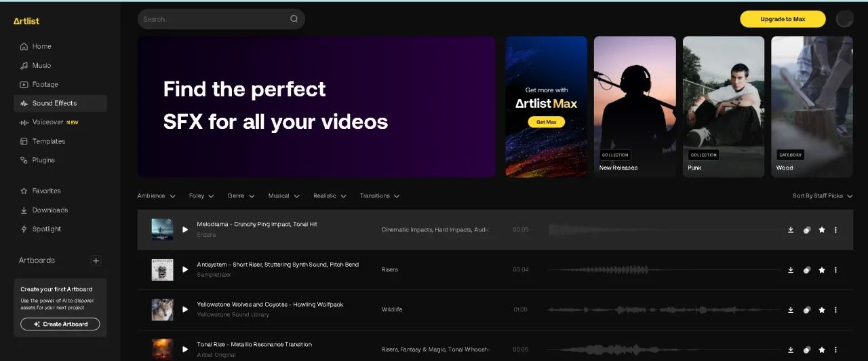This screenshot has height=361, width=868.
Task: Play the Tonal Rise Metallic Resonance track
Action: [185, 349]
